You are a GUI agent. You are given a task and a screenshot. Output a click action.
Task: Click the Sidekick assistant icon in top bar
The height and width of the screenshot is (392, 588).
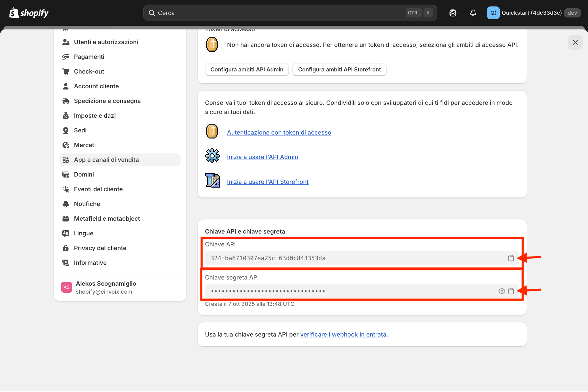[453, 13]
